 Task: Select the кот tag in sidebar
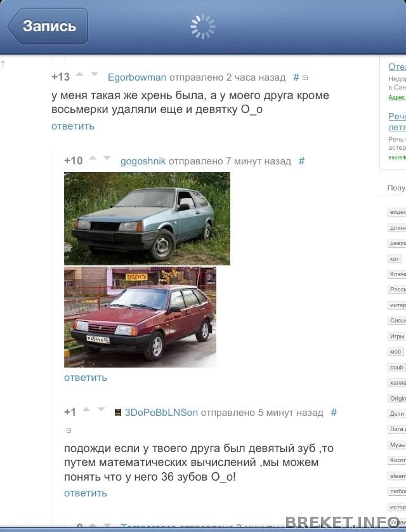[x=395, y=259]
